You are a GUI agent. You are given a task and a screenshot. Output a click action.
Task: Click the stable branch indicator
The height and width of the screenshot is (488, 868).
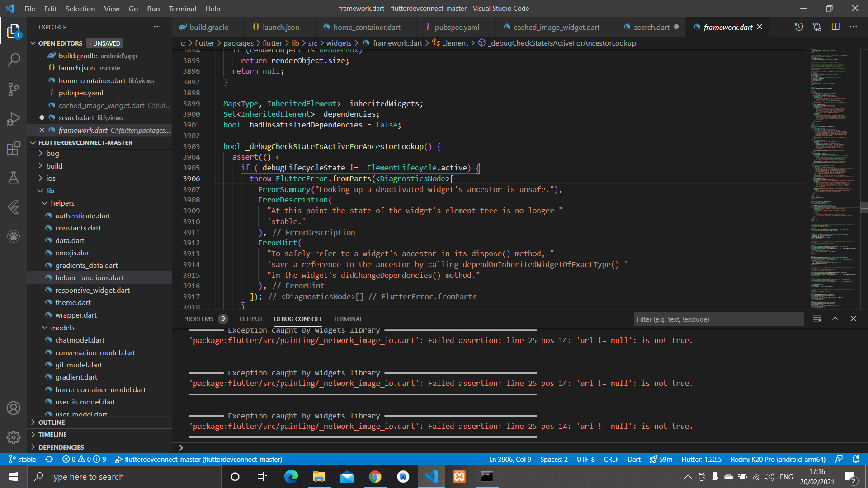(x=23, y=459)
